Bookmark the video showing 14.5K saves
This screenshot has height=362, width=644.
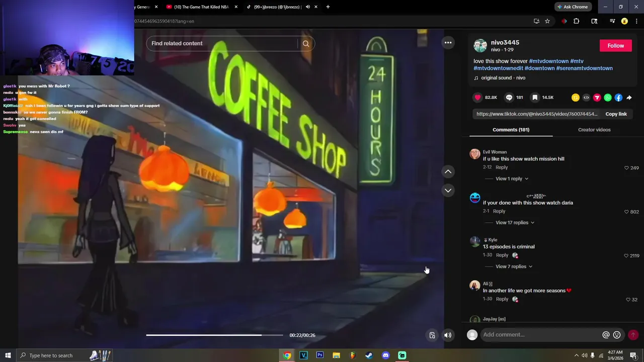(x=535, y=98)
